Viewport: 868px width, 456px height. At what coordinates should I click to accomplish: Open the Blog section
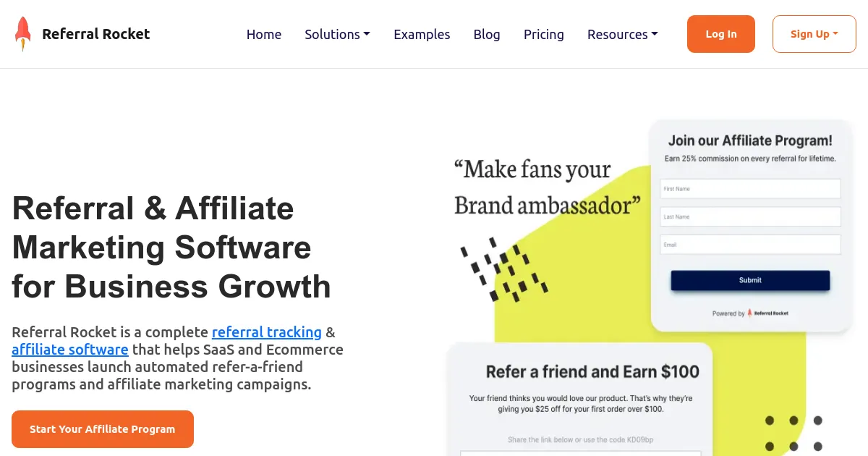point(487,34)
